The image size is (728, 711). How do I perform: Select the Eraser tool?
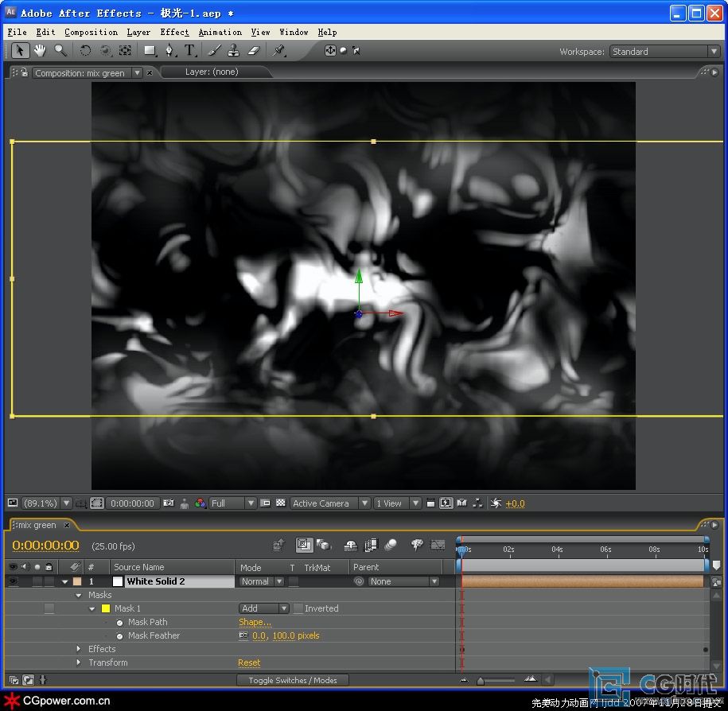(x=254, y=50)
